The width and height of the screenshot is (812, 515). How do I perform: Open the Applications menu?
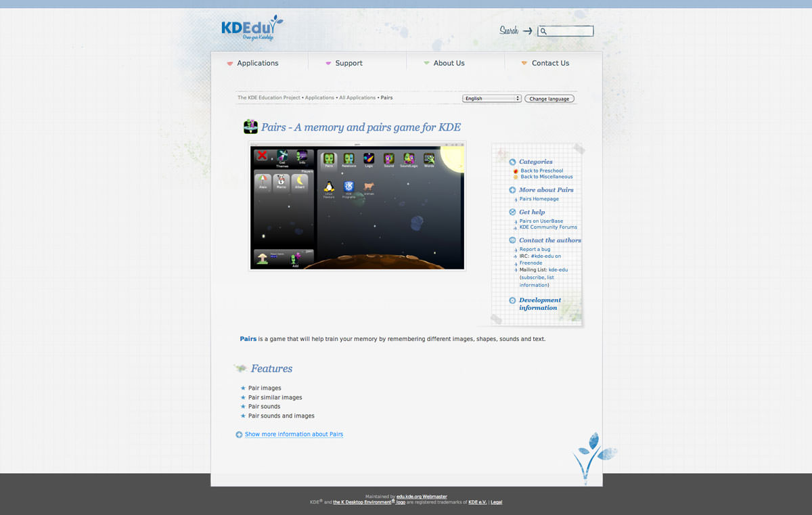coord(258,63)
